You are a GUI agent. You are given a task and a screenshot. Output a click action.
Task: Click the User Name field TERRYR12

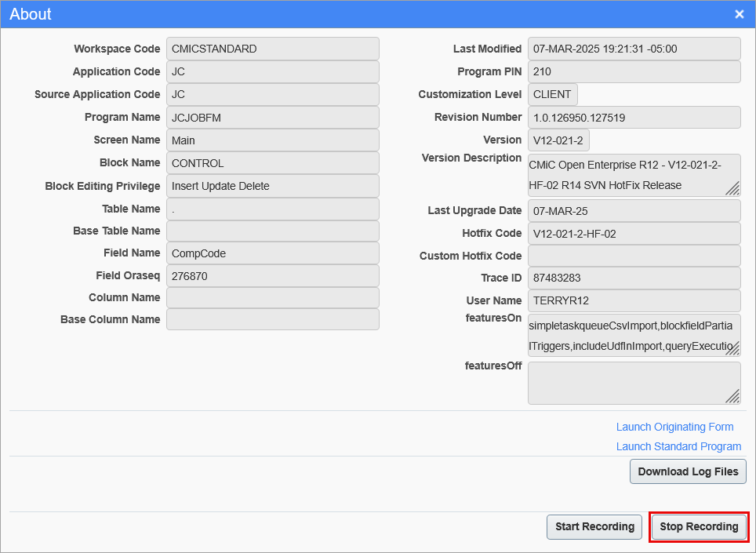[634, 300]
